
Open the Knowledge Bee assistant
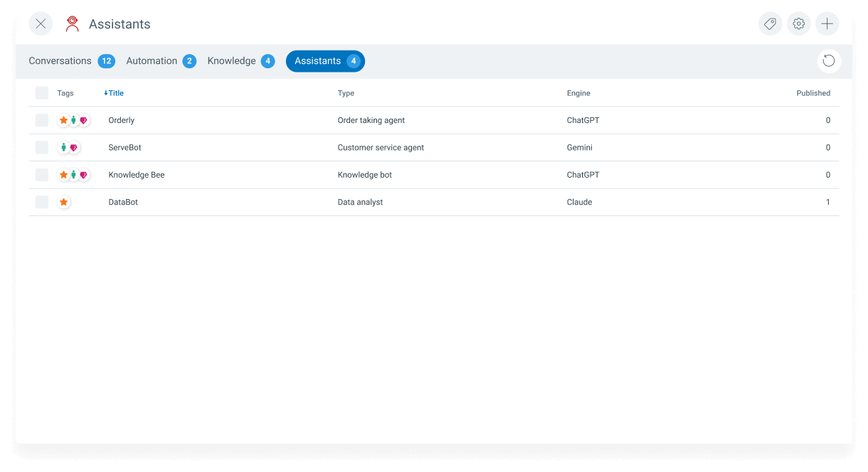tap(137, 175)
